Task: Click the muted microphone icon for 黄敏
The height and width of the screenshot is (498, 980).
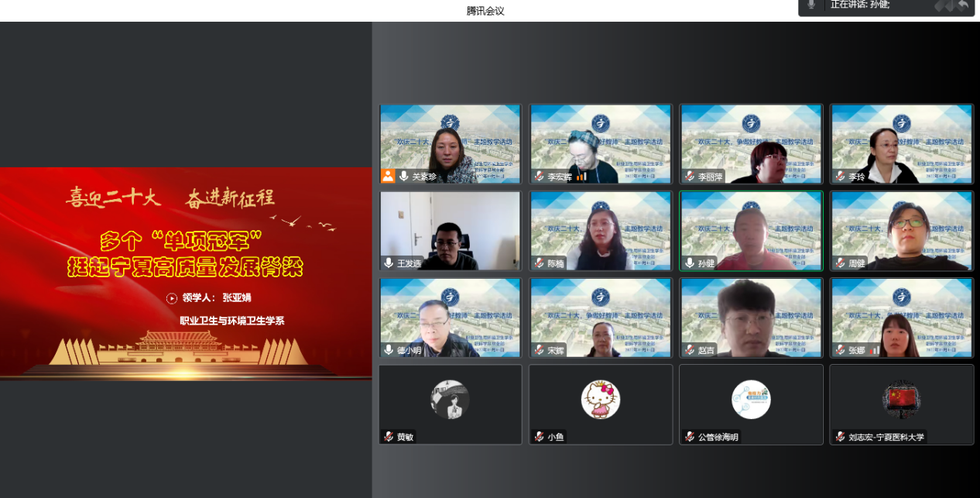Action: (389, 437)
